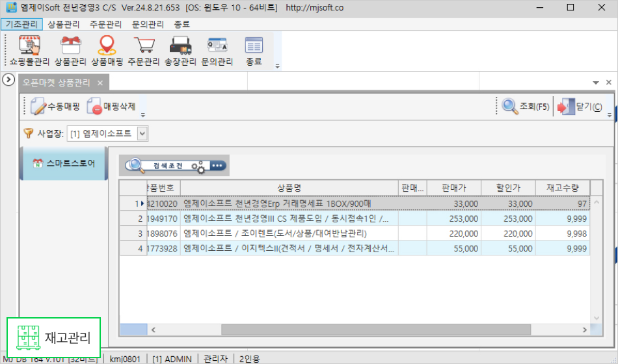Click 닫기(C) exit door button

coord(580,107)
